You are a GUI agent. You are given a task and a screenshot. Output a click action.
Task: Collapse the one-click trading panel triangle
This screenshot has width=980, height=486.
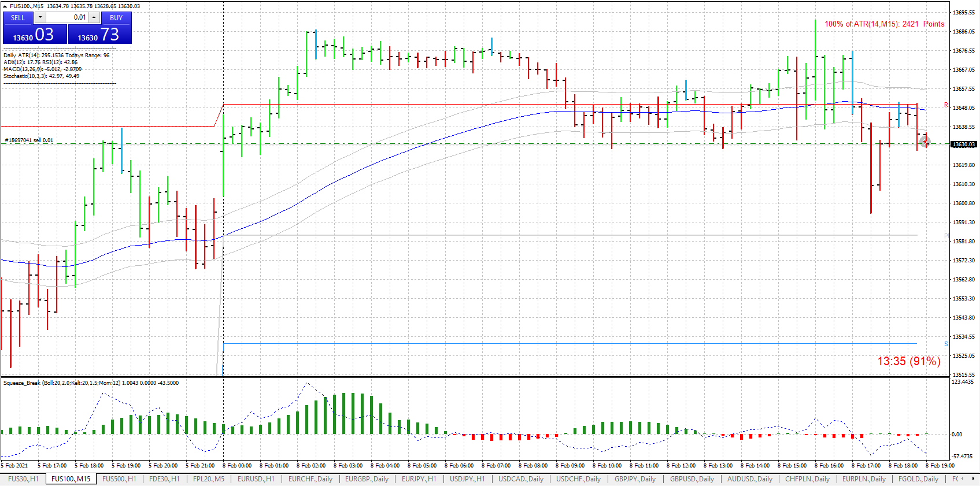[5, 6]
